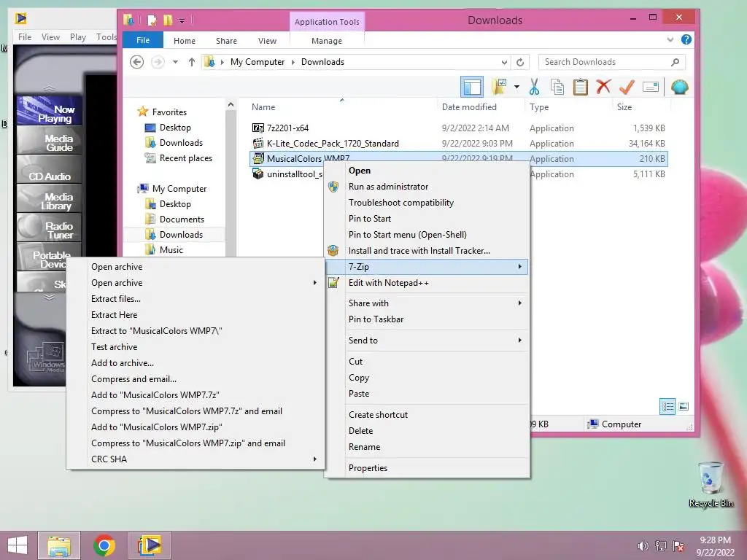Viewport: 747px width, 560px height.
Task: Open Recent places in Favorites
Action: coord(186,158)
